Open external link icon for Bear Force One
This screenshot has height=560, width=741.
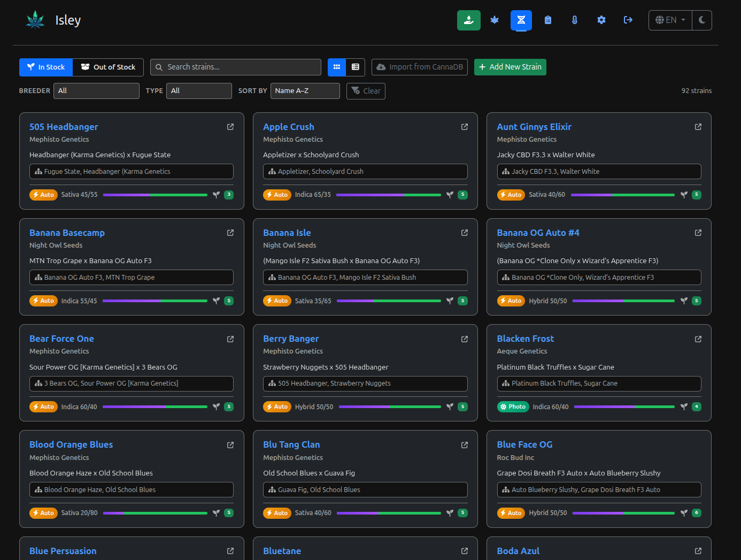tap(230, 339)
